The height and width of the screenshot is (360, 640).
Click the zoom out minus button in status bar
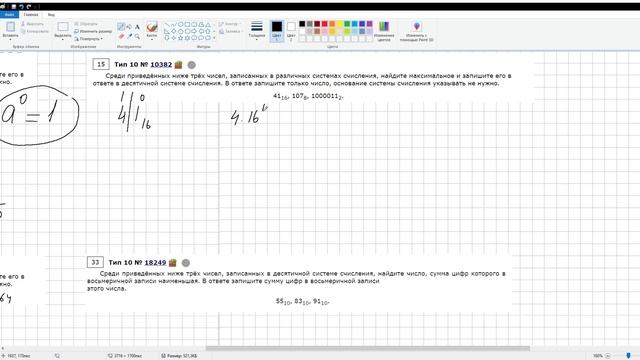point(608,356)
